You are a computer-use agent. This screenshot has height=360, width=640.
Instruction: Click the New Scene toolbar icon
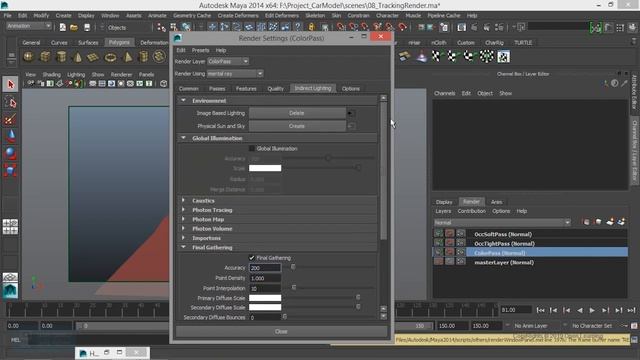(x=62, y=27)
